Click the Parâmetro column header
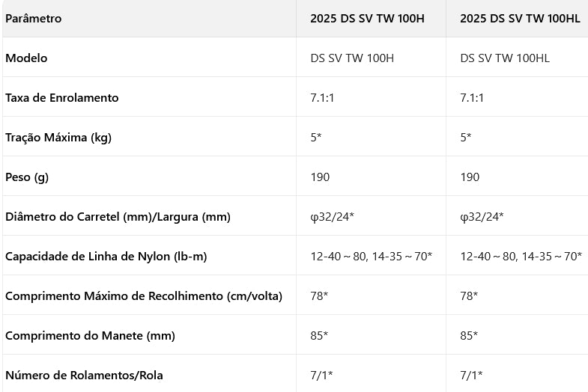 [x=34, y=18]
